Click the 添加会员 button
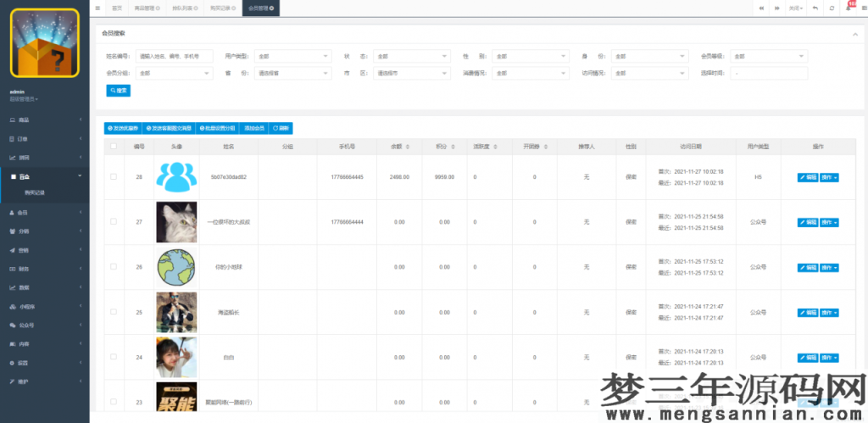Screen dimensions: 868x423 [x=254, y=128]
